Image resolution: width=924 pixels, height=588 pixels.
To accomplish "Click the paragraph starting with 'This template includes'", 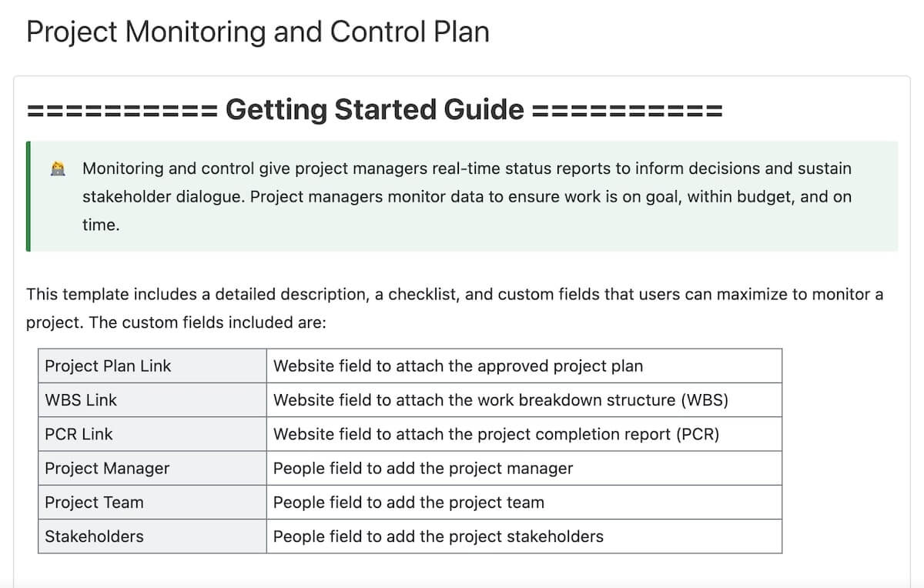I will 454,308.
